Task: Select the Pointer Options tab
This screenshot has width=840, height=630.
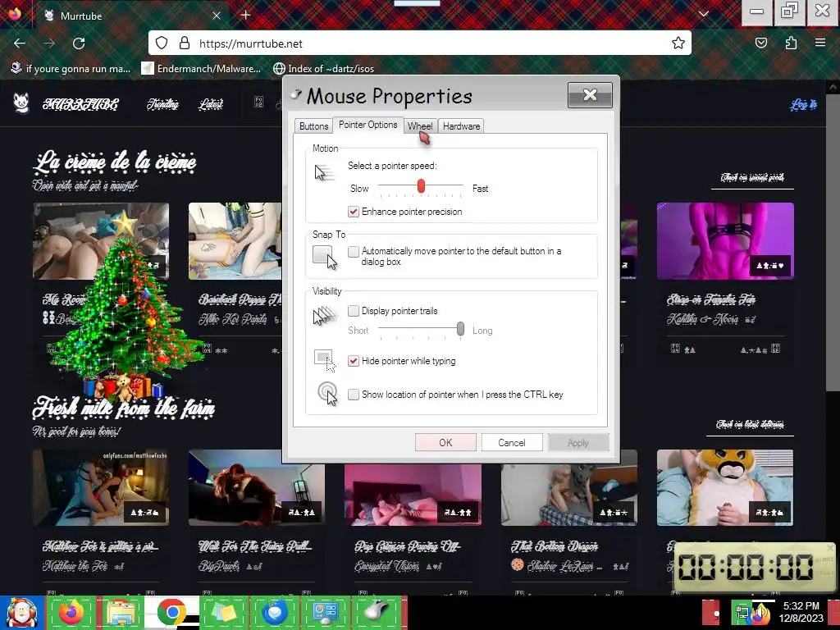Action: (368, 125)
